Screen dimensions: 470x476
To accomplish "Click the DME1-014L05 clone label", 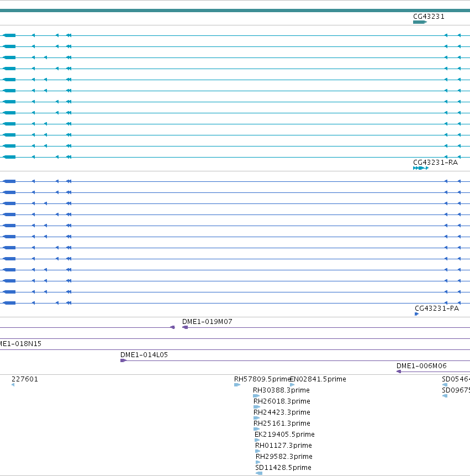I will click(x=144, y=355).
